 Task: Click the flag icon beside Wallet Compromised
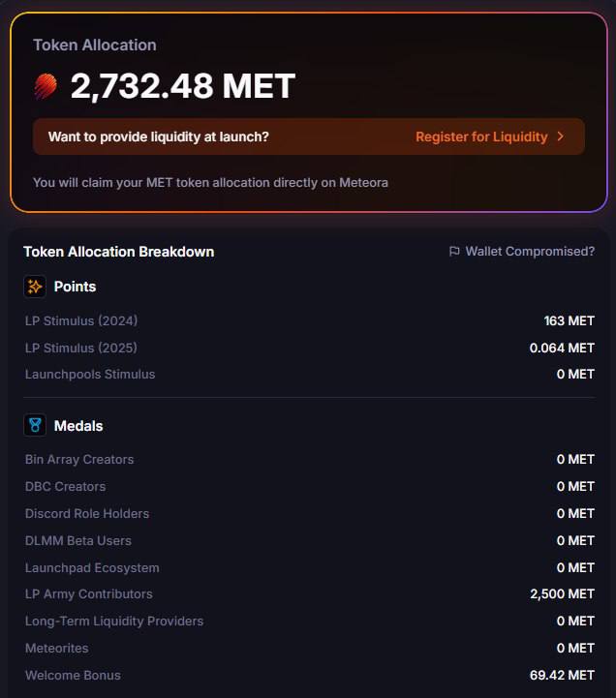454,251
